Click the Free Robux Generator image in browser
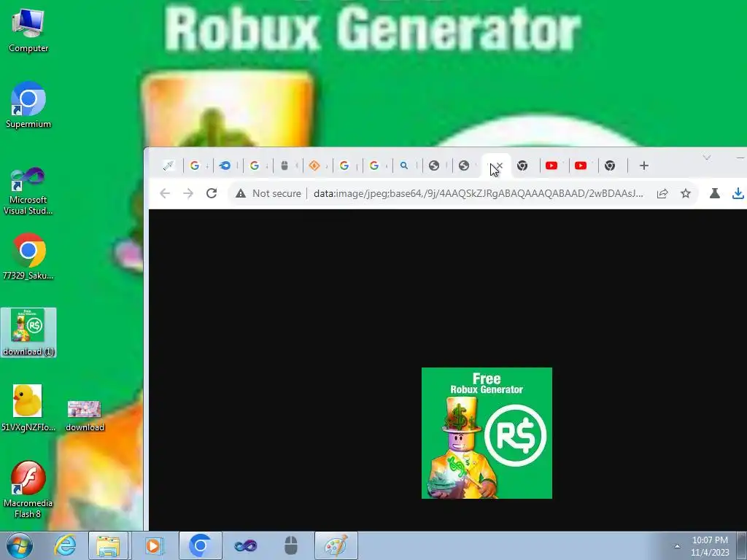This screenshot has width=747, height=560. coord(487,433)
